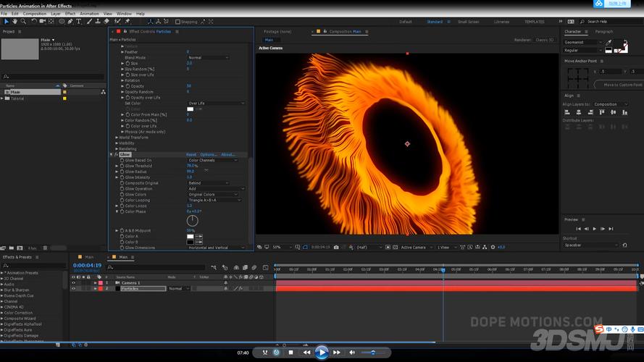Viewport: 644px width, 362px height.
Task: Select the Brush tool
Action: tap(89, 21)
